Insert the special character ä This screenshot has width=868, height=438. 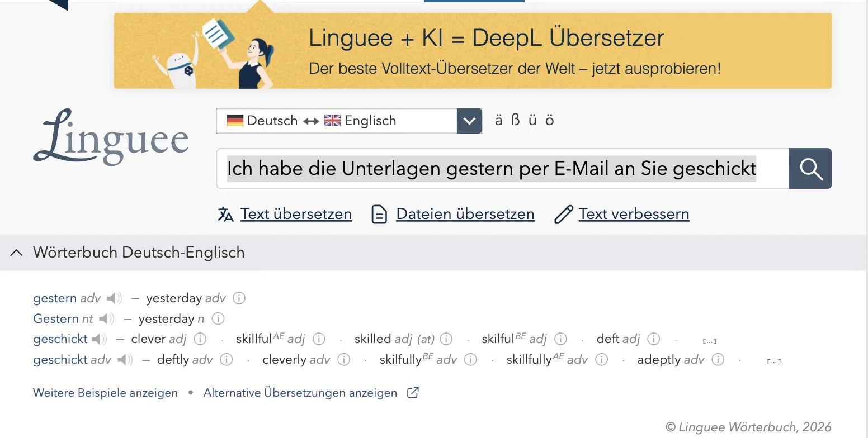(499, 120)
